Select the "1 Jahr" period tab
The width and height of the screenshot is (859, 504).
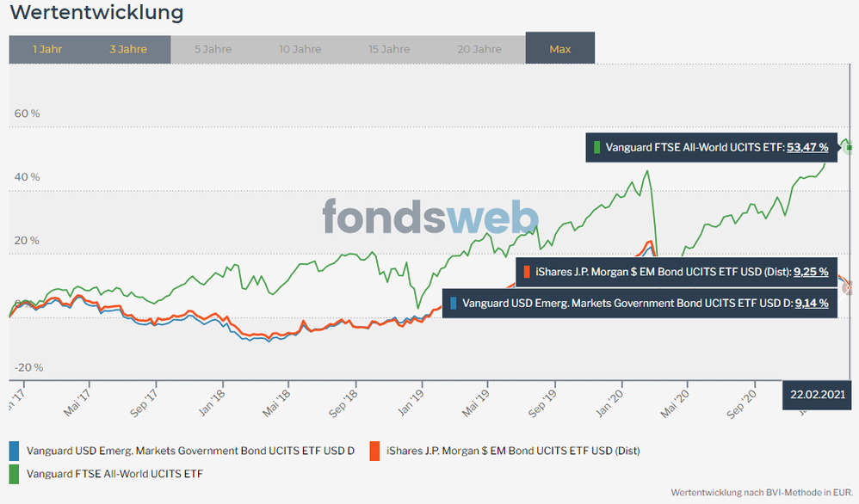click(47, 49)
